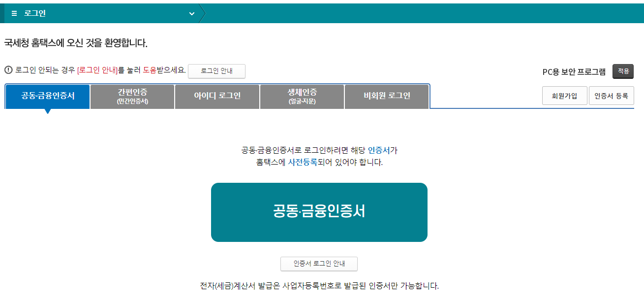The image size is (644, 303).
Task: Click the exclamation info icon before 로그인 안되는 경우
Action: click(x=8, y=70)
